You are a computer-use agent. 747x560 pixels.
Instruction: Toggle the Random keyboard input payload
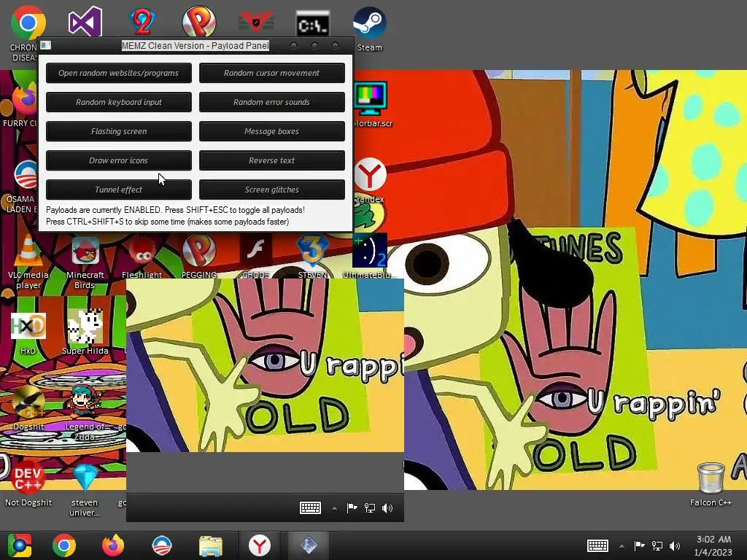click(119, 102)
